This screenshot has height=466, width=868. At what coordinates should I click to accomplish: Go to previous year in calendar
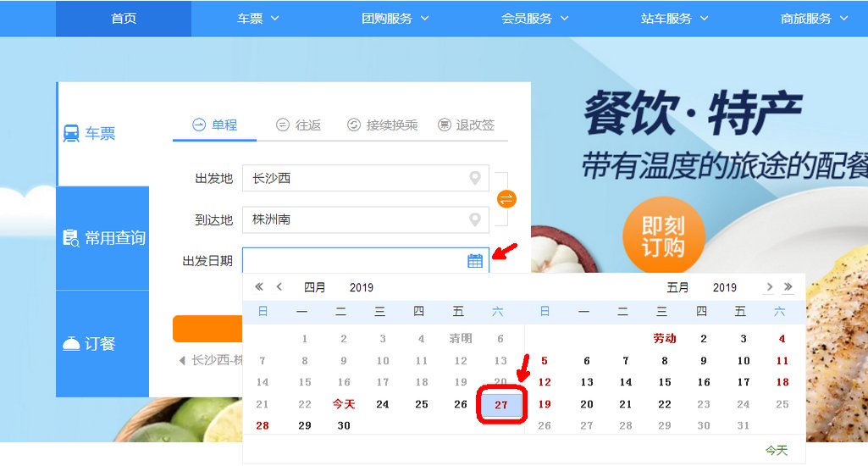coord(258,287)
